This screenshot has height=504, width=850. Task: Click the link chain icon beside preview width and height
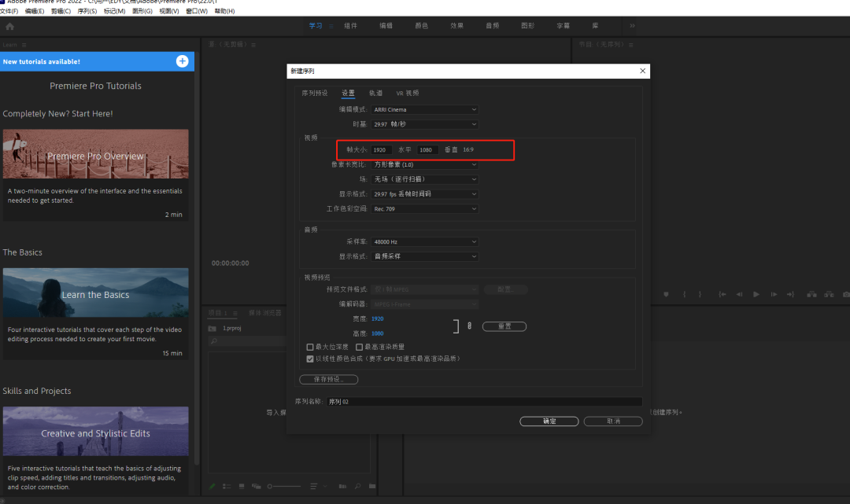pos(469,326)
